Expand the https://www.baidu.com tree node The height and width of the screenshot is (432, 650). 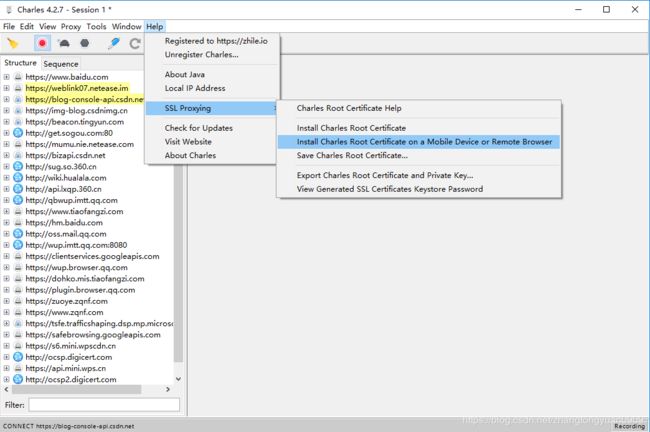7,77
